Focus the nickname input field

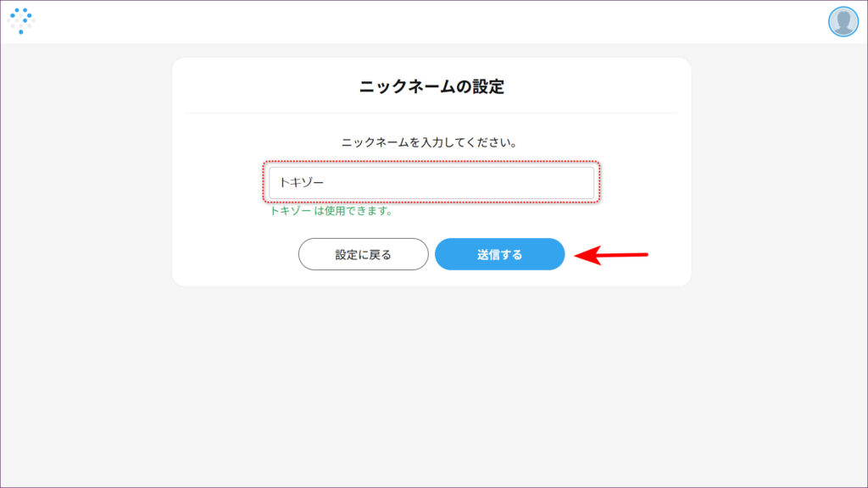pos(431,183)
